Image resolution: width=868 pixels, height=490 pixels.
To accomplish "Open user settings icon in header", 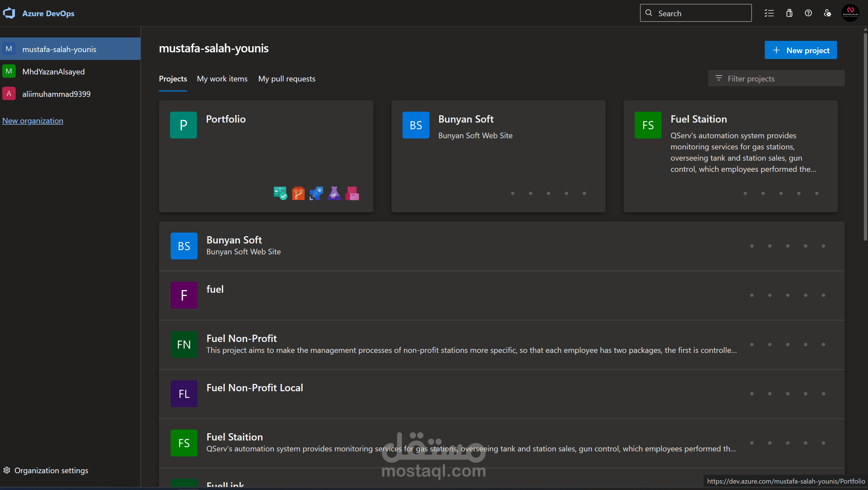I will pos(827,13).
